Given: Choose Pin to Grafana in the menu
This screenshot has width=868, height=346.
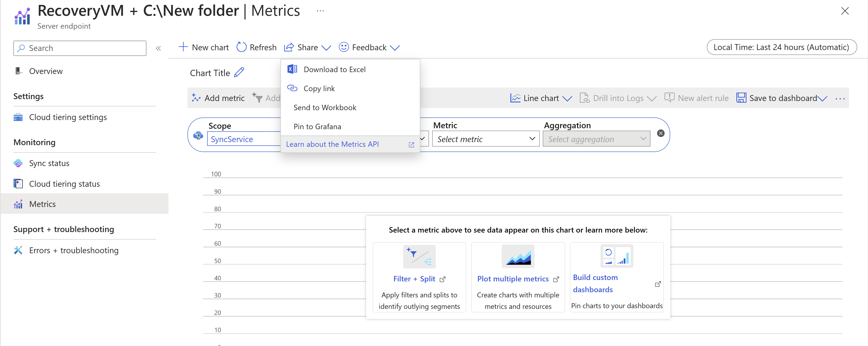Looking at the screenshot, I should (317, 126).
